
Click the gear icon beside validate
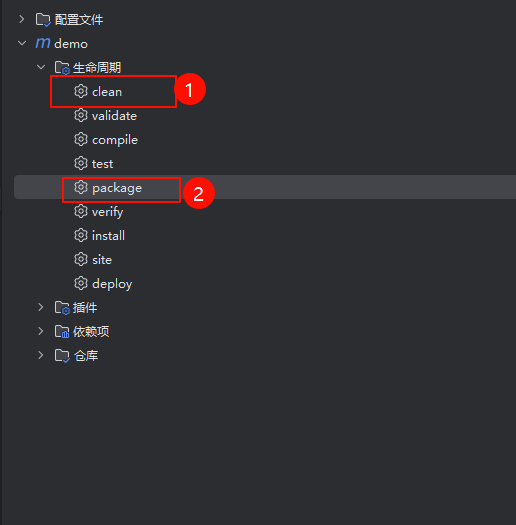tap(81, 115)
